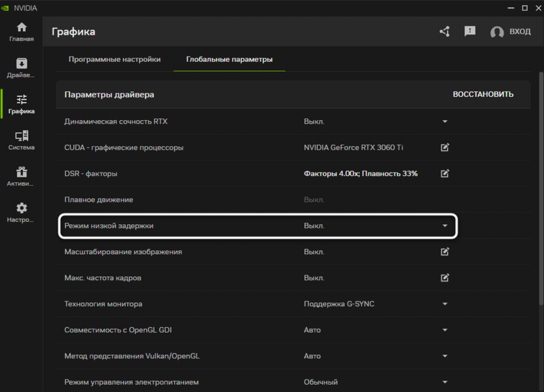The width and height of the screenshot is (544, 392).
Task: Switch to Программные настройки tab
Action: point(114,59)
